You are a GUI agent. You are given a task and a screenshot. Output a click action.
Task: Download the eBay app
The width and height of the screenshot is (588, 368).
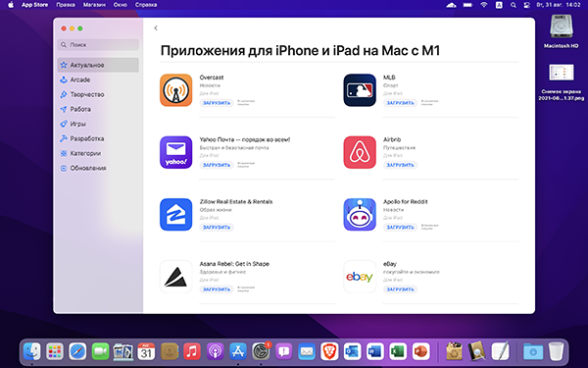pos(400,289)
